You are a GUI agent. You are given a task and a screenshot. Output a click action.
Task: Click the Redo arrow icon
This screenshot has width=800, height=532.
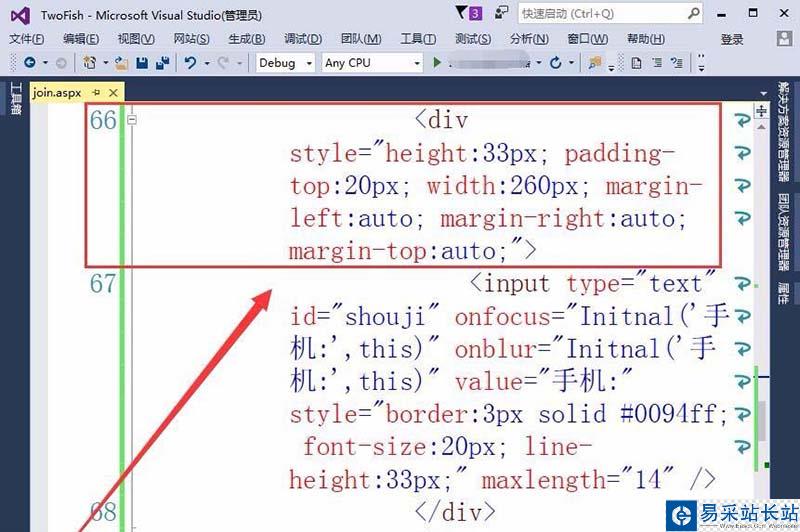(223, 63)
